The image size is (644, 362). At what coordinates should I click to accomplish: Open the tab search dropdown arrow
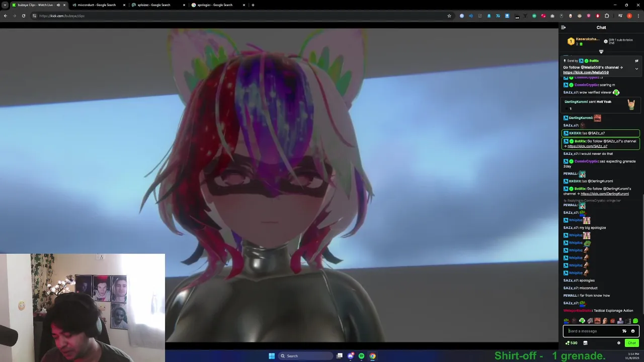pos(5,5)
